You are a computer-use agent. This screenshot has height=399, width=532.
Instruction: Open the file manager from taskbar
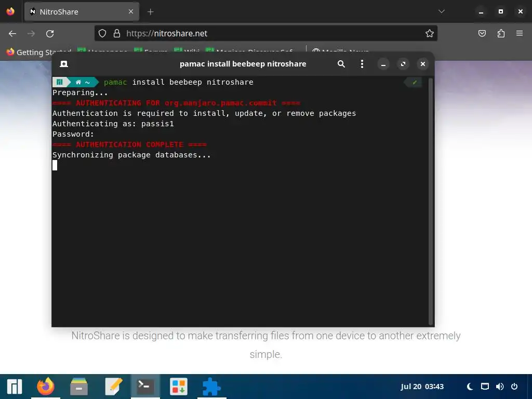coord(79,387)
